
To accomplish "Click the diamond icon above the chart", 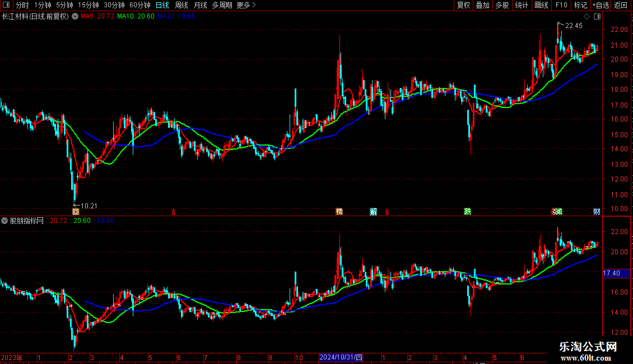I will coord(587,17).
